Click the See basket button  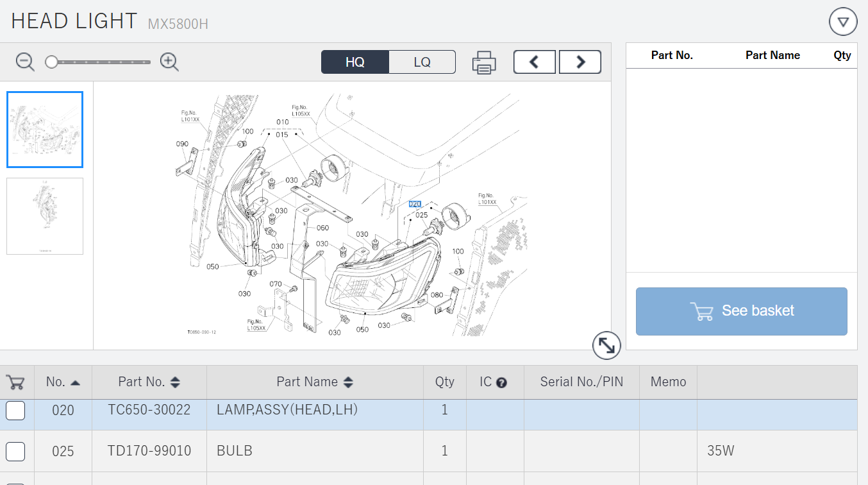tap(741, 311)
